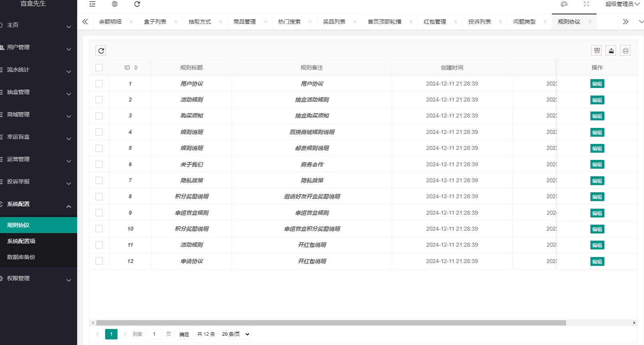Select the checkbox for row 1 用户协议

pos(99,84)
